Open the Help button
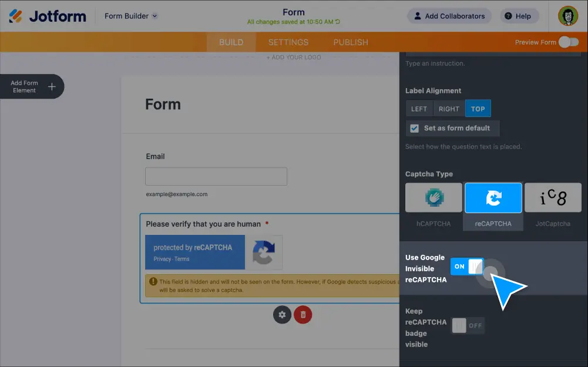 516,16
